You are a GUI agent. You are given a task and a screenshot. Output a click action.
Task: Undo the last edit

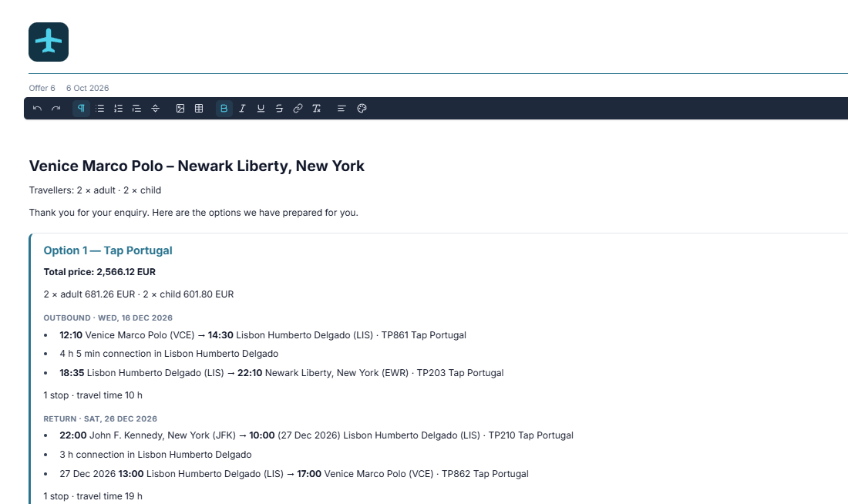point(37,108)
